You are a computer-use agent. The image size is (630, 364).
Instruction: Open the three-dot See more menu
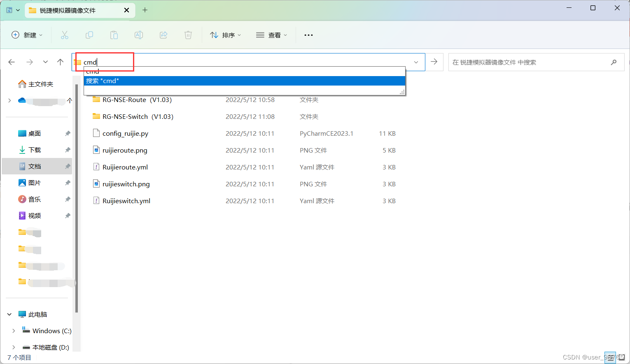(308, 35)
